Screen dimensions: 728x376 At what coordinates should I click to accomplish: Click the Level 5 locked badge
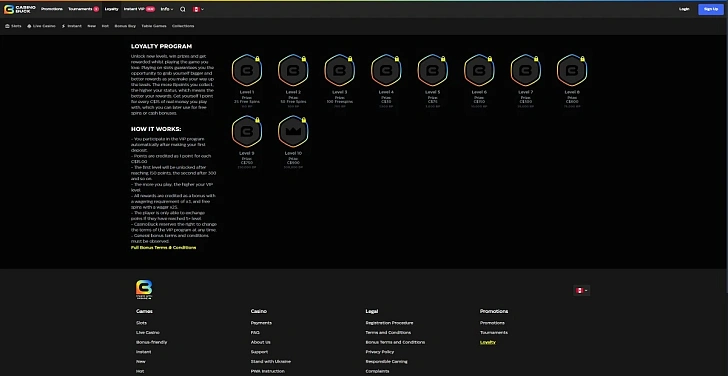click(x=433, y=70)
